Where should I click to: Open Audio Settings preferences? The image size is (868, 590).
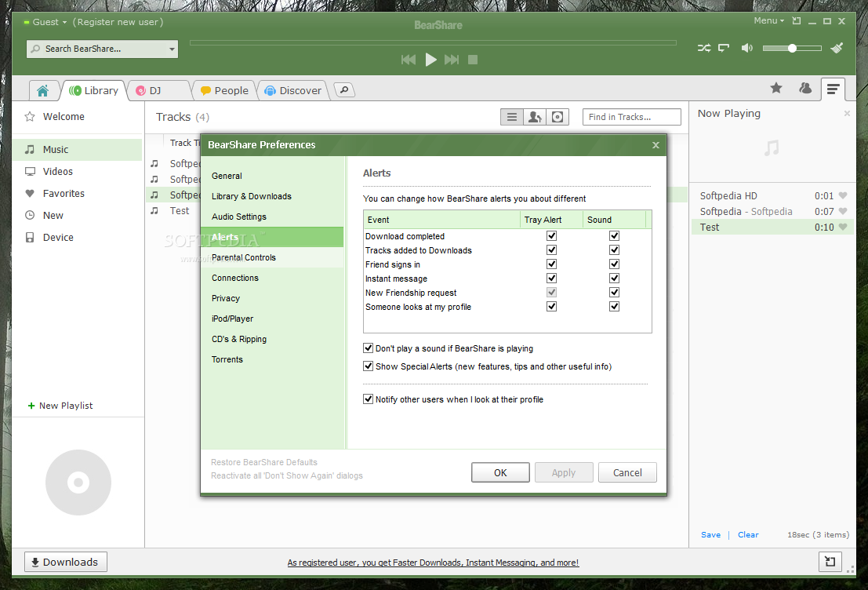click(x=272, y=217)
